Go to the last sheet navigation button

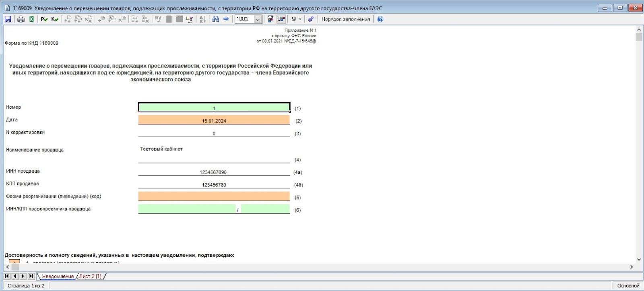(31, 276)
